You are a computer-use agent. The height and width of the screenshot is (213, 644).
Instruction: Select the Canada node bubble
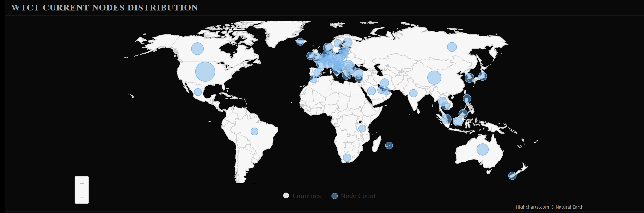coord(197,48)
